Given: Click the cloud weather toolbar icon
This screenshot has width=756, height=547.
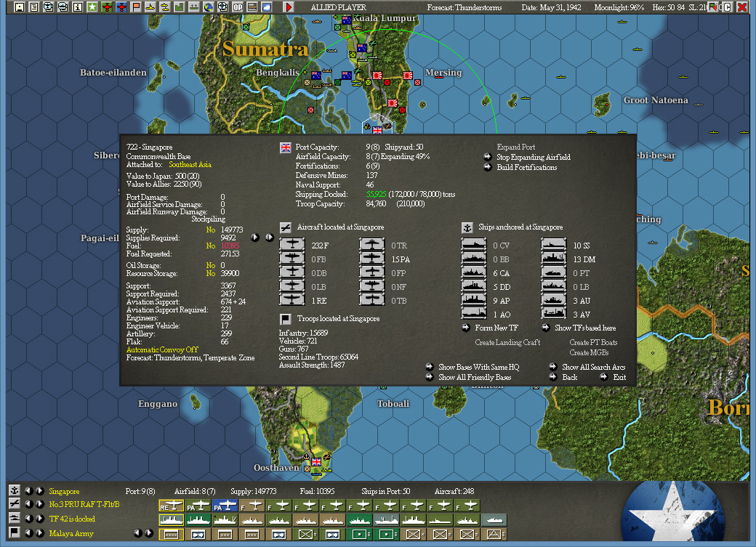Looking at the screenshot, I should point(265,7).
